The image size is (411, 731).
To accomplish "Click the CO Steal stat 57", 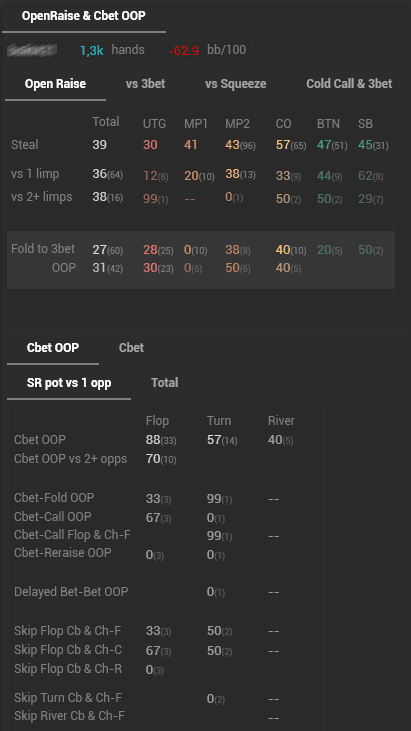I will point(283,145).
